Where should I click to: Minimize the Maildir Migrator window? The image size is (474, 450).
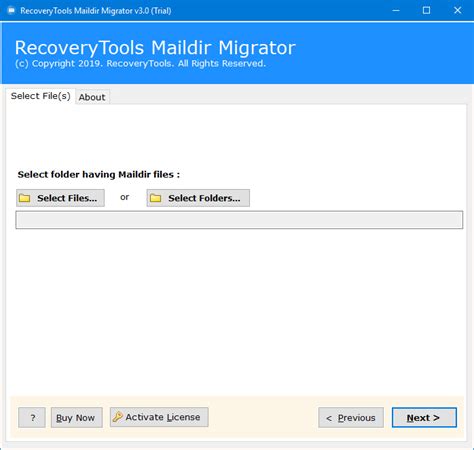(396, 11)
